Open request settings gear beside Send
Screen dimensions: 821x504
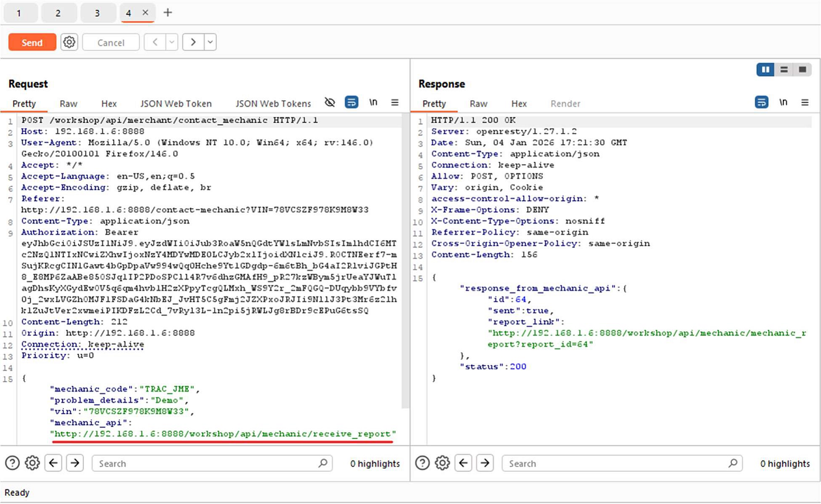tap(69, 42)
